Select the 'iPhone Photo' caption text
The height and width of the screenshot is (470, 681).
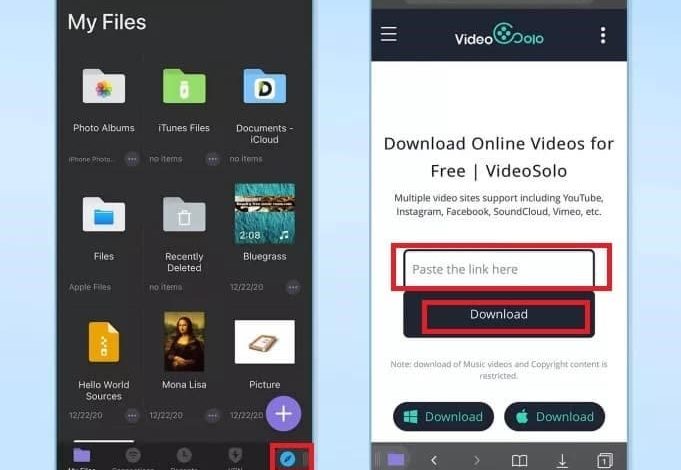coord(90,159)
